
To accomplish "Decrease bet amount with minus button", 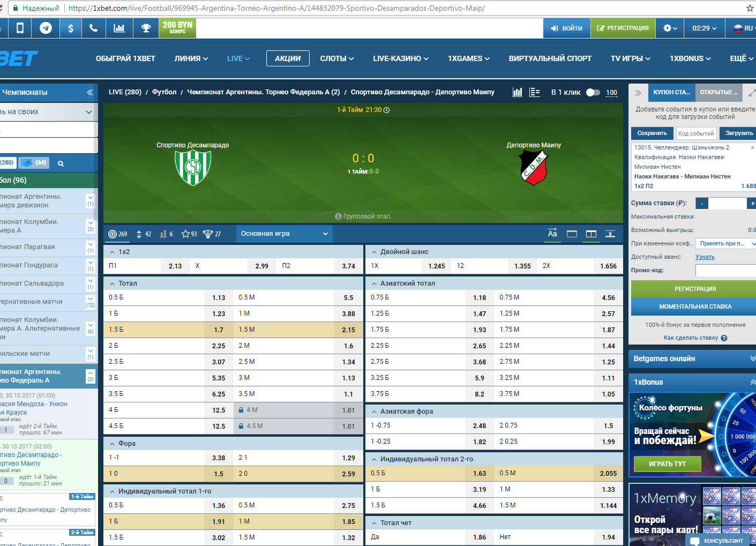I will point(702,204).
